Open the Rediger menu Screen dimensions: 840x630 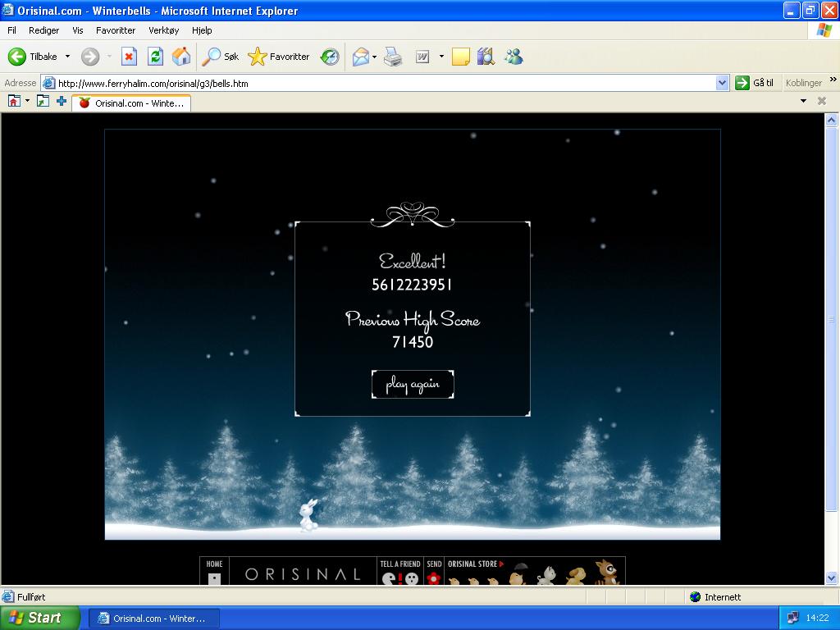[x=44, y=30]
